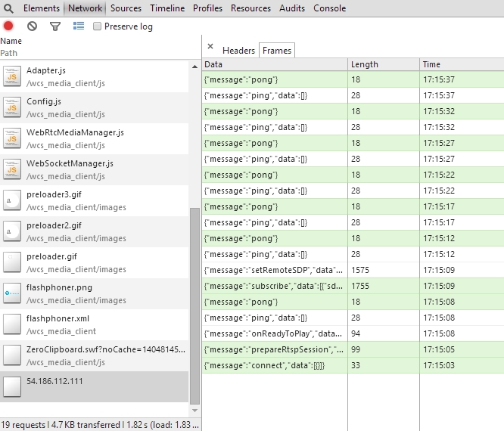Open the Elements panel tab
Image resolution: width=504 pixels, height=431 pixels.
tap(42, 8)
